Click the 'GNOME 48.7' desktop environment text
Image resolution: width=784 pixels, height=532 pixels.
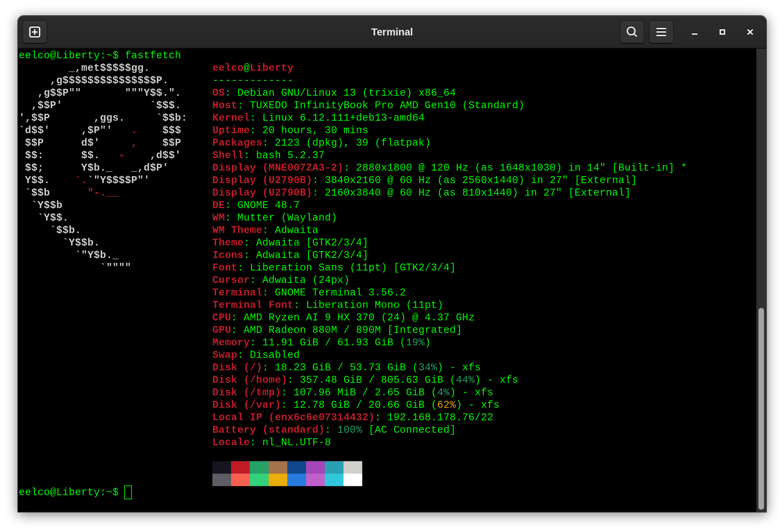[268, 205]
